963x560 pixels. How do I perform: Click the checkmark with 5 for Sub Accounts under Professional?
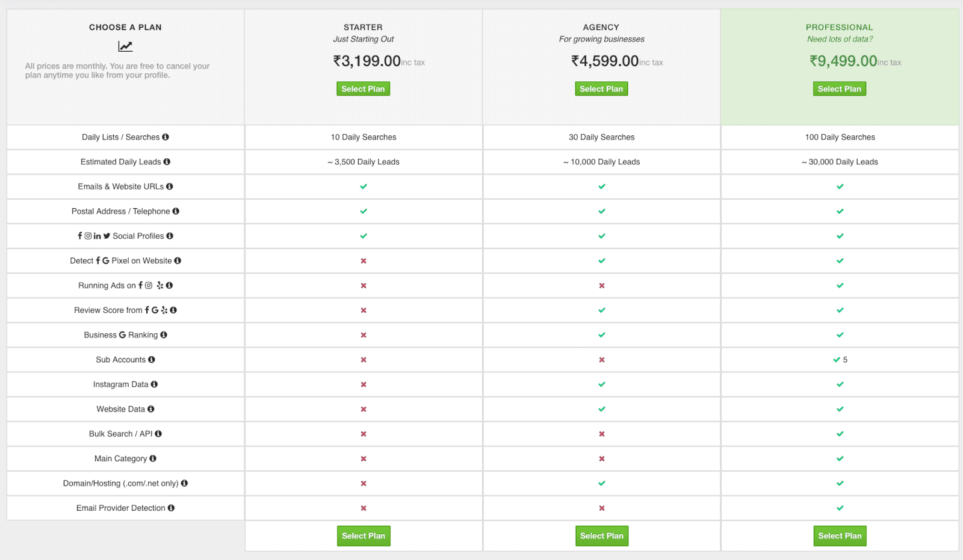tap(840, 359)
